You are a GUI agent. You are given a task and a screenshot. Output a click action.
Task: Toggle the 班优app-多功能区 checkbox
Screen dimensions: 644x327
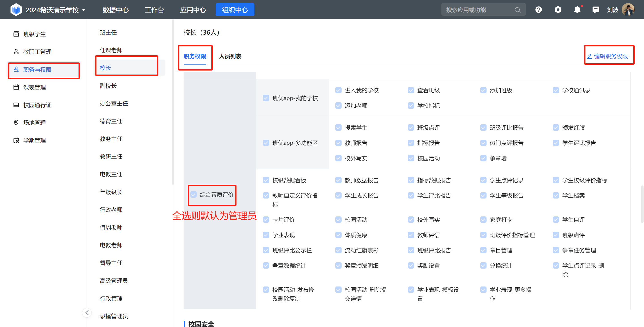click(x=266, y=143)
